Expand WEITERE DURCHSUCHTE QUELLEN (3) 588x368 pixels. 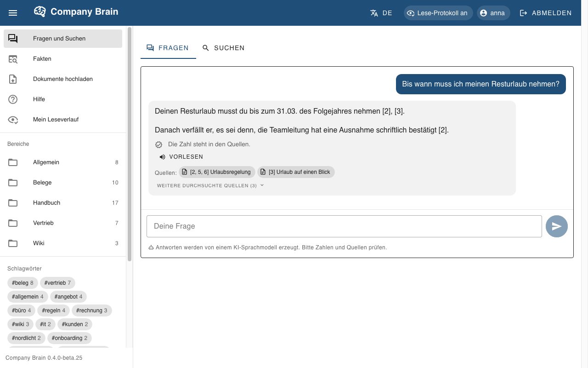pyautogui.click(x=211, y=185)
